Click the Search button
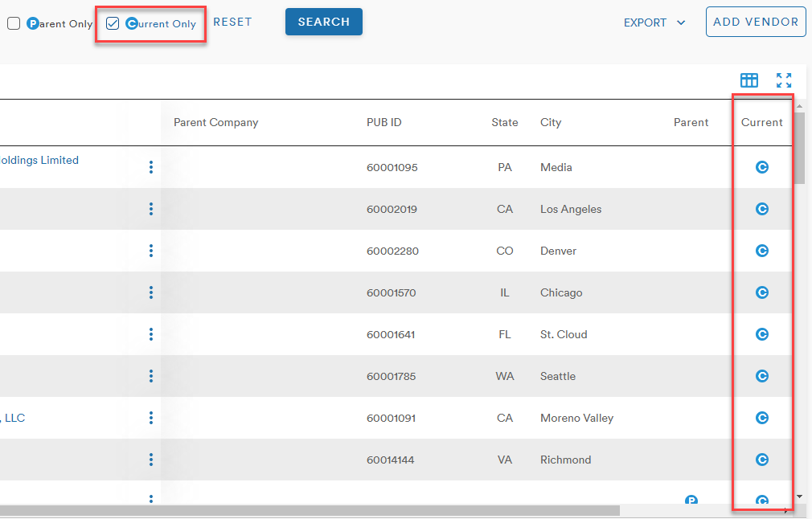The image size is (812, 519). [324, 22]
